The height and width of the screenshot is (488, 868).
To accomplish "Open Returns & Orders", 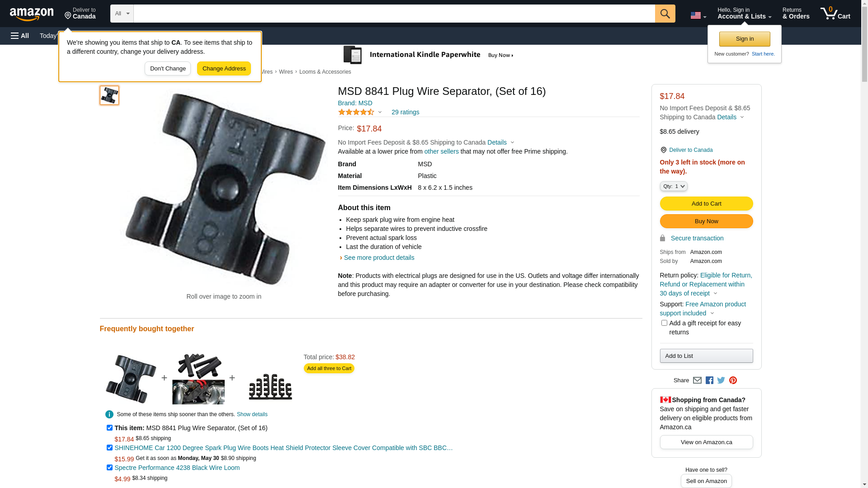I will pos(796,14).
